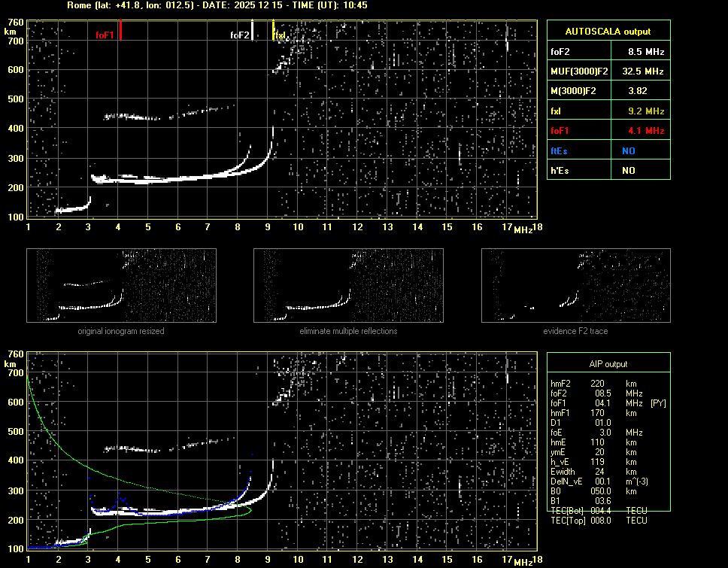
Task: Click the h'Es NO value
Action: (x=628, y=171)
